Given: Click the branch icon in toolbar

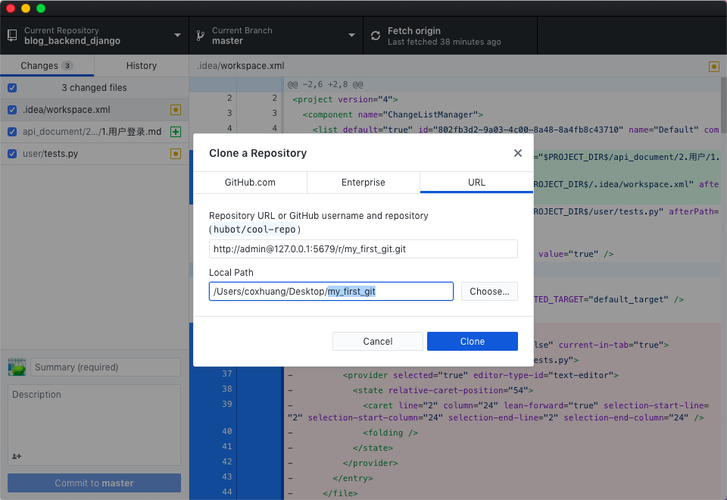Looking at the screenshot, I should (201, 36).
